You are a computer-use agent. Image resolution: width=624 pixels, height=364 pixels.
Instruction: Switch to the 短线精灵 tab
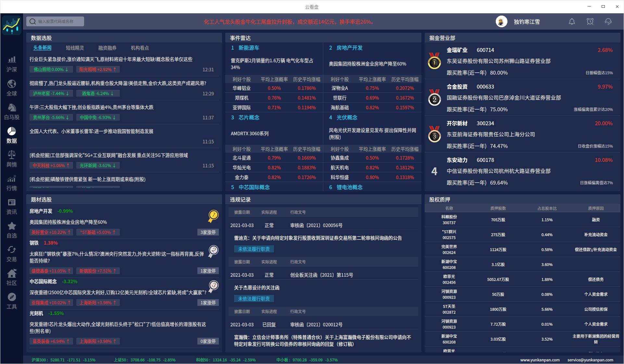click(x=74, y=48)
